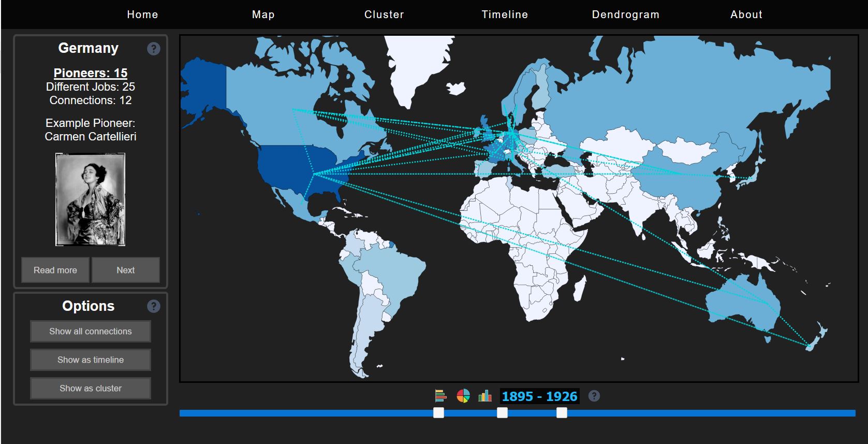Click the Germany panel title

coord(89,48)
